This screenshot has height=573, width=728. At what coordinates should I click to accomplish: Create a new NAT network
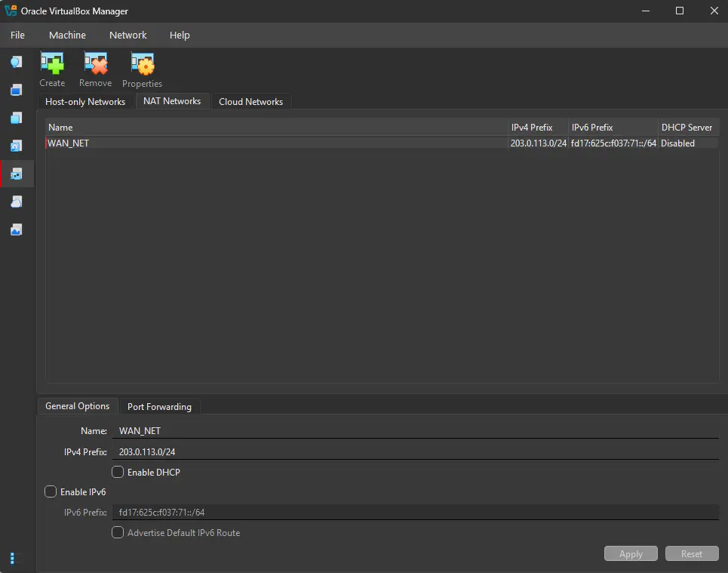pos(52,69)
